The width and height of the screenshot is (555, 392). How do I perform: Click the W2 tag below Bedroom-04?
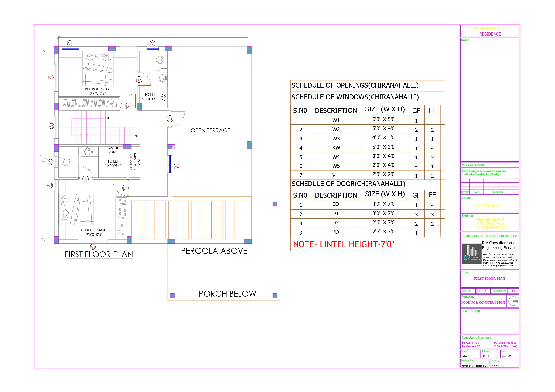pyautogui.click(x=93, y=247)
